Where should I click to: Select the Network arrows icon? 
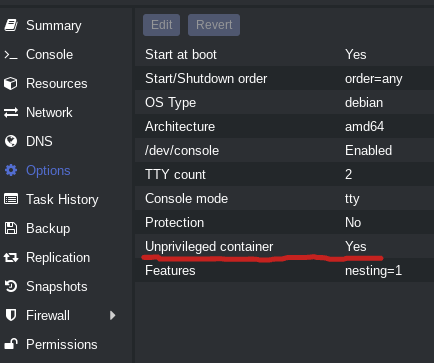tap(11, 113)
